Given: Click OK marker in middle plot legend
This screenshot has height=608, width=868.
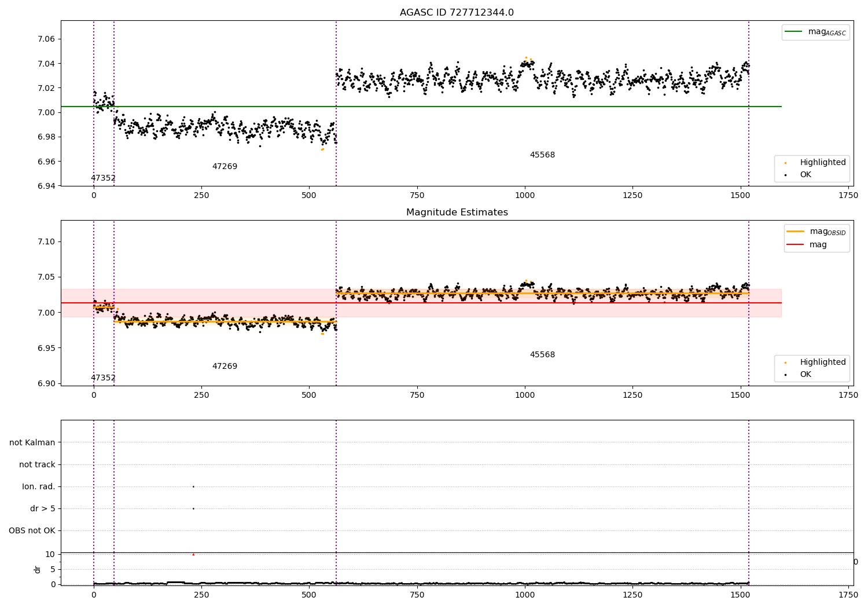Looking at the screenshot, I should (x=785, y=375).
